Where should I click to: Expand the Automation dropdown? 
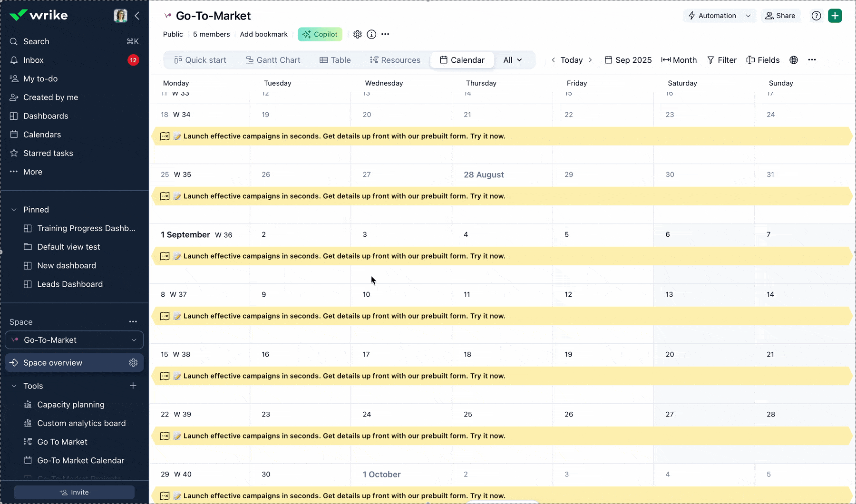point(719,15)
